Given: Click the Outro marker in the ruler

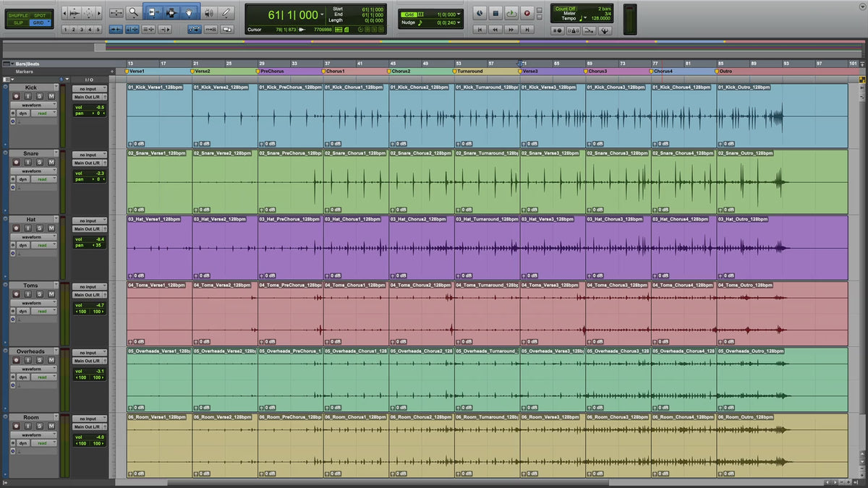Looking at the screenshot, I should click(x=725, y=72).
